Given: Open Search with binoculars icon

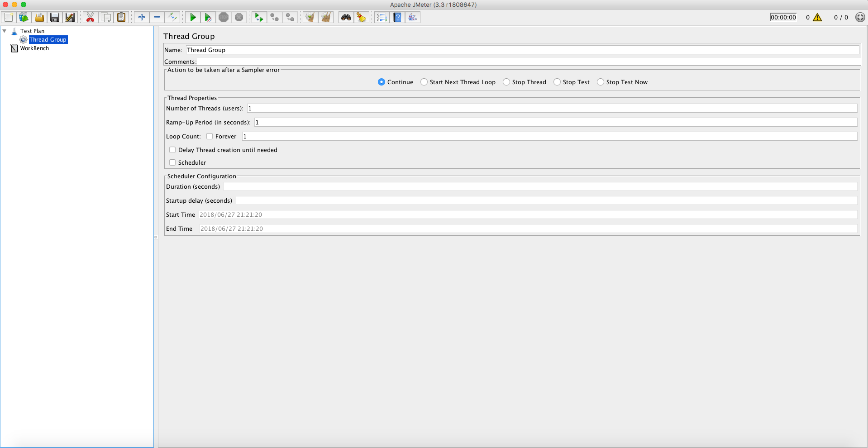Looking at the screenshot, I should [x=346, y=17].
